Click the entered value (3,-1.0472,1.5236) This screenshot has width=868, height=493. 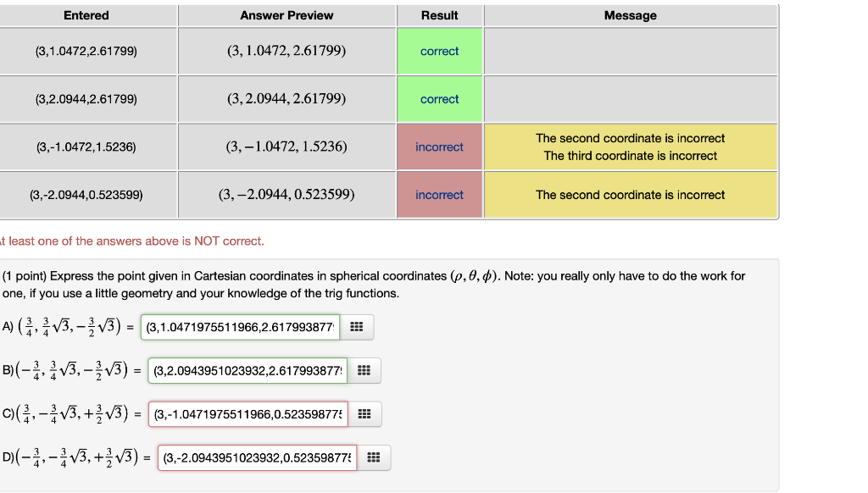(x=87, y=147)
